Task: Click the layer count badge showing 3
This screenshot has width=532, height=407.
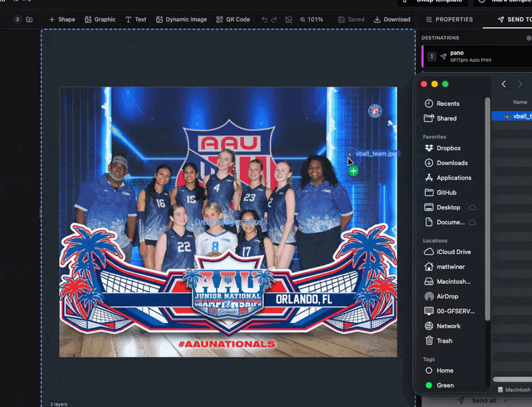Action: [17, 19]
